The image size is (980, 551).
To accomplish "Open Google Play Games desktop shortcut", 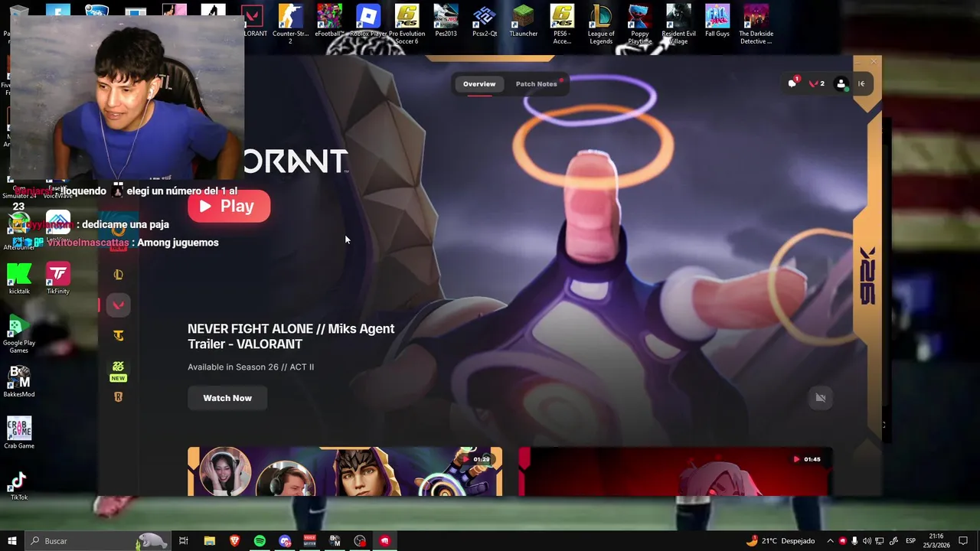I will click(x=19, y=334).
